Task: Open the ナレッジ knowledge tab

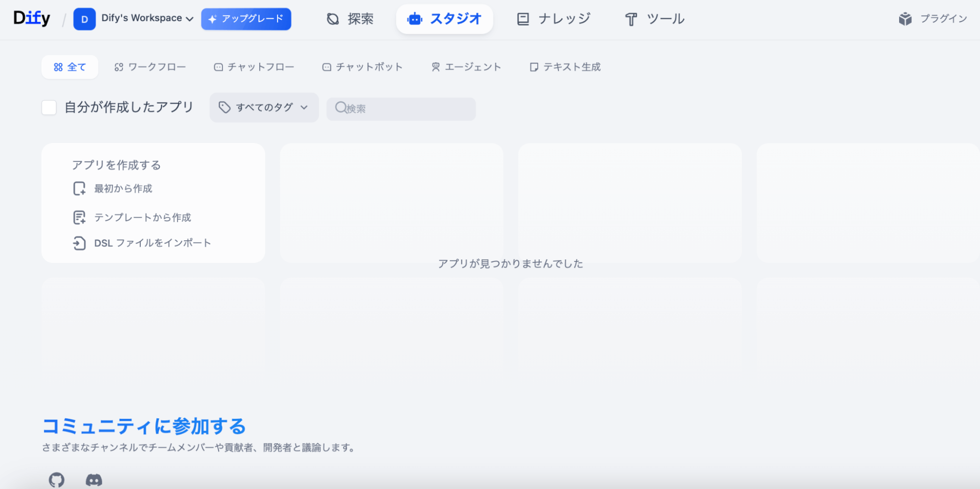Action: pos(554,19)
